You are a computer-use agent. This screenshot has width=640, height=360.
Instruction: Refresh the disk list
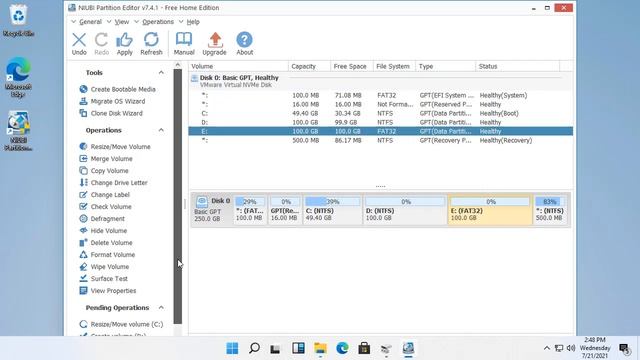point(151,44)
